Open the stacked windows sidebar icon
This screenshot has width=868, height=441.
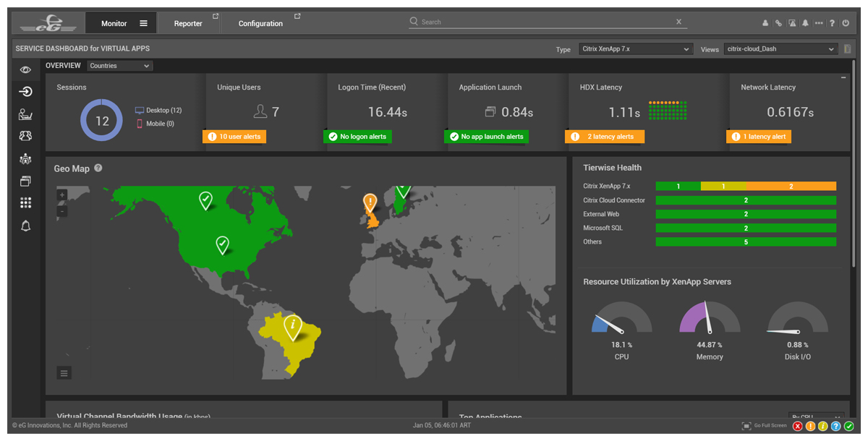(x=25, y=181)
